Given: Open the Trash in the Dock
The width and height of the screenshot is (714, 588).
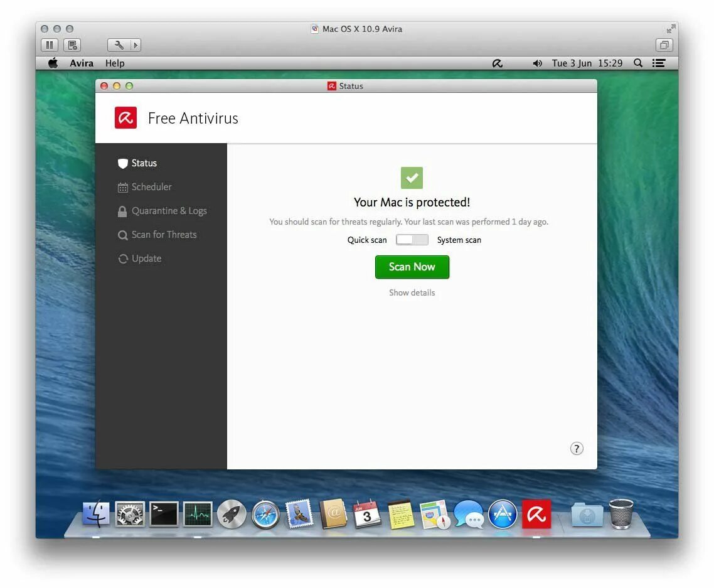Looking at the screenshot, I should pyautogui.click(x=621, y=514).
